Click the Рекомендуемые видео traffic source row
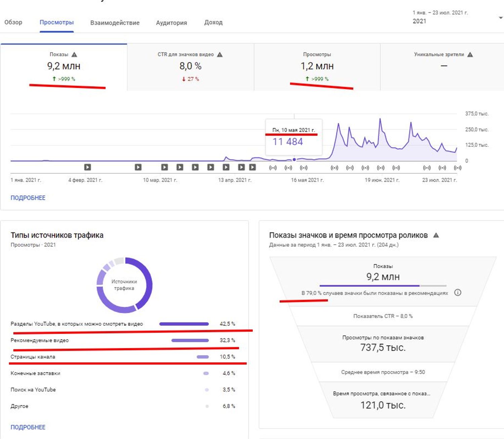 pos(123,340)
